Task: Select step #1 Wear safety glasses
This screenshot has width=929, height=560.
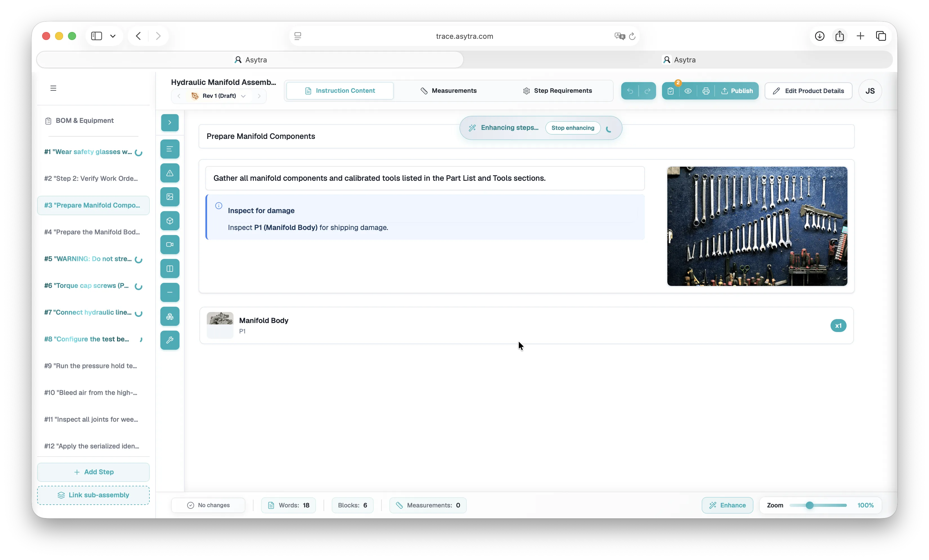Action: pos(93,152)
